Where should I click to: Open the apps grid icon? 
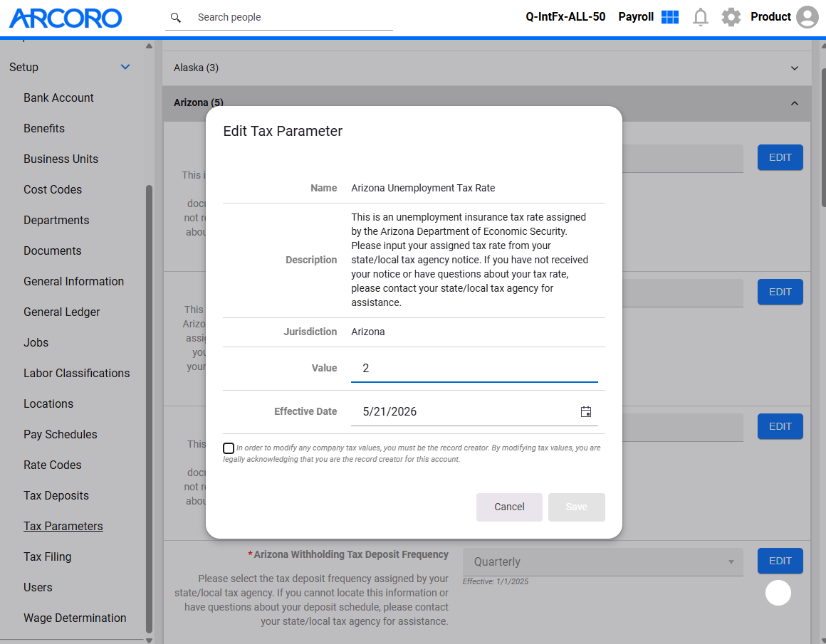click(x=669, y=17)
